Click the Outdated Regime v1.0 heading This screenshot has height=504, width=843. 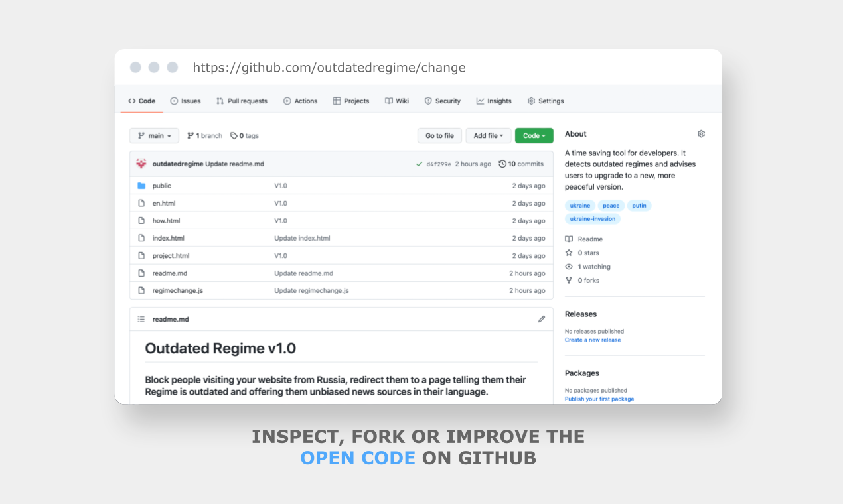(x=220, y=348)
